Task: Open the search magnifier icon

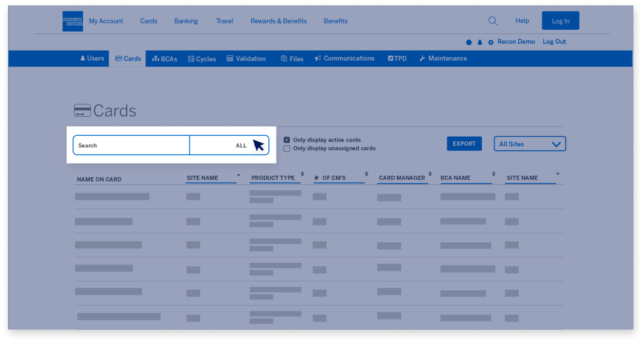Action: [493, 20]
